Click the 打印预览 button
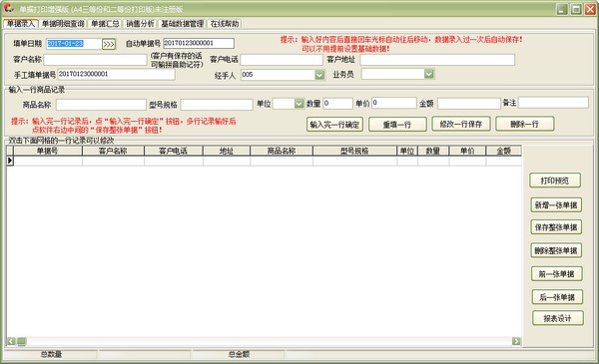Image resolution: width=599 pixels, height=364 pixels. (555, 181)
